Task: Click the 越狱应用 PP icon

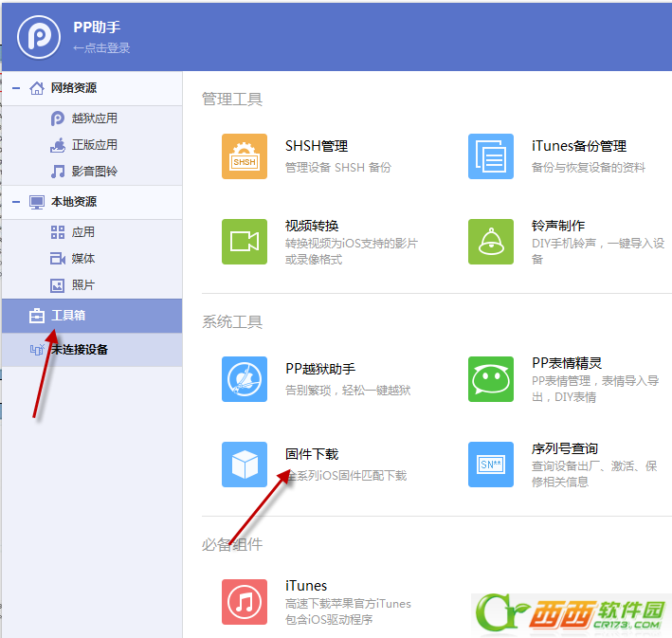Action: (x=58, y=118)
